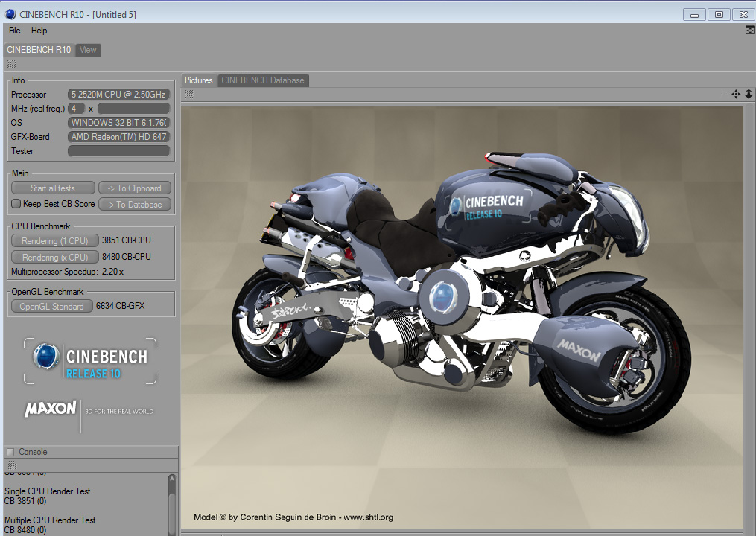Click the fullscreen layout icon below the close button
The width and height of the screenshot is (756, 536).
click(749, 31)
